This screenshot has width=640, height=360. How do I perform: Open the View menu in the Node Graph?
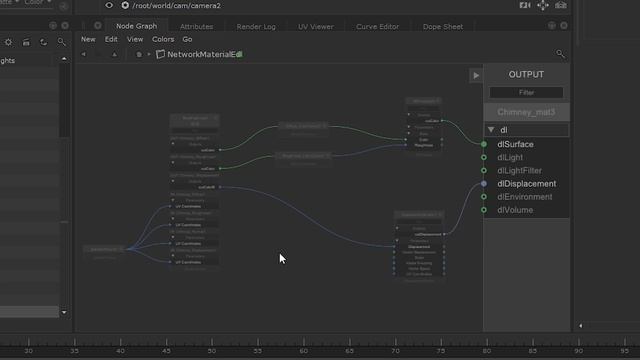[x=135, y=39]
